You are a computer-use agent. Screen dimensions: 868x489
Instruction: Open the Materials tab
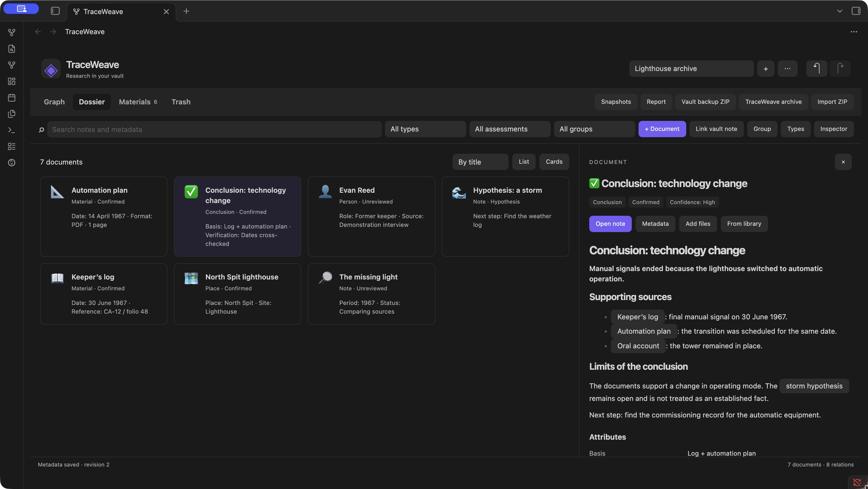138,102
